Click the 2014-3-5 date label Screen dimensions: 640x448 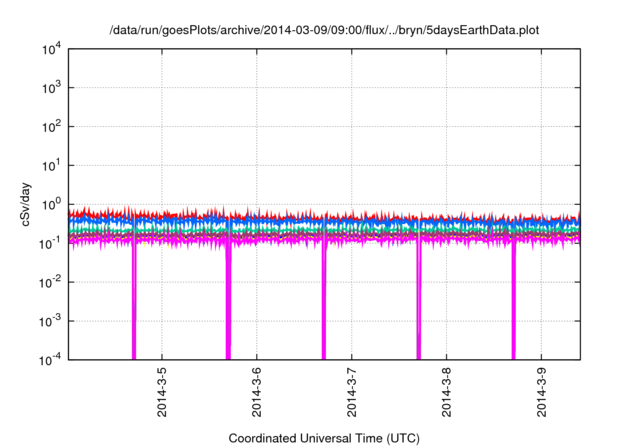pyautogui.click(x=162, y=392)
